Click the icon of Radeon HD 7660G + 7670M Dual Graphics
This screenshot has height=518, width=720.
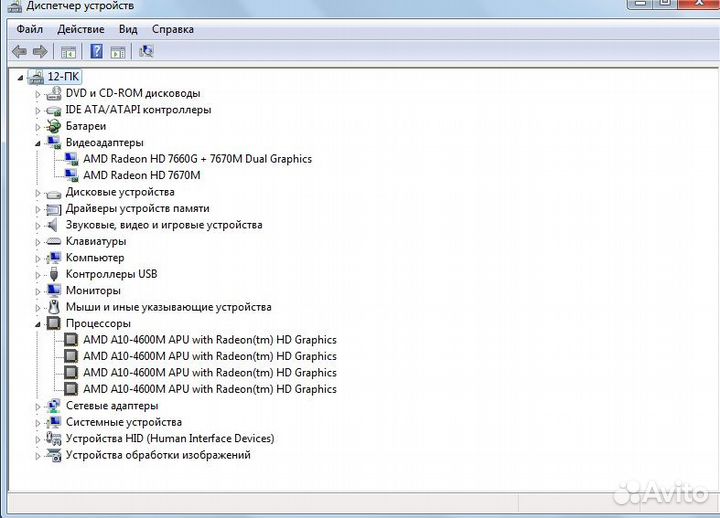pyautogui.click(x=71, y=159)
